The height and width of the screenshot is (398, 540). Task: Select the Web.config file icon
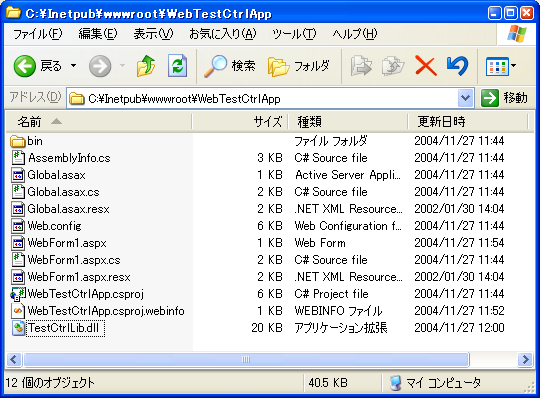18,226
